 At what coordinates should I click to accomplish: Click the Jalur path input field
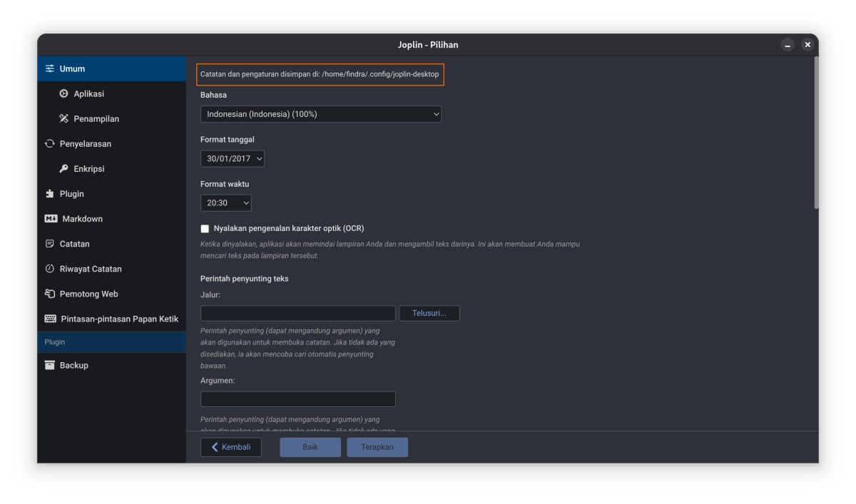297,313
